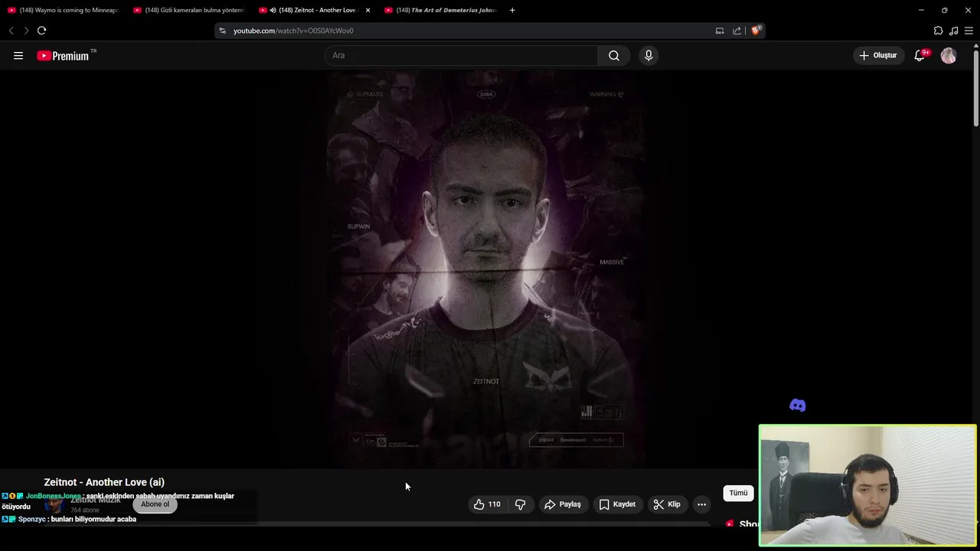This screenshot has width=980, height=551.
Task: Open the YouTube hamburger guide menu
Action: pyautogui.click(x=18, y=55)
